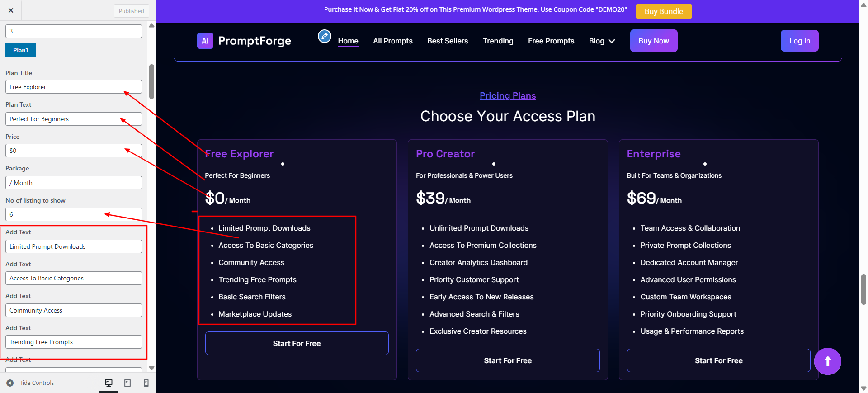Click the pencil edit shortcut icon near the menu
The image size is (868, 393).
pyautogui.click(x=325, y=36)
